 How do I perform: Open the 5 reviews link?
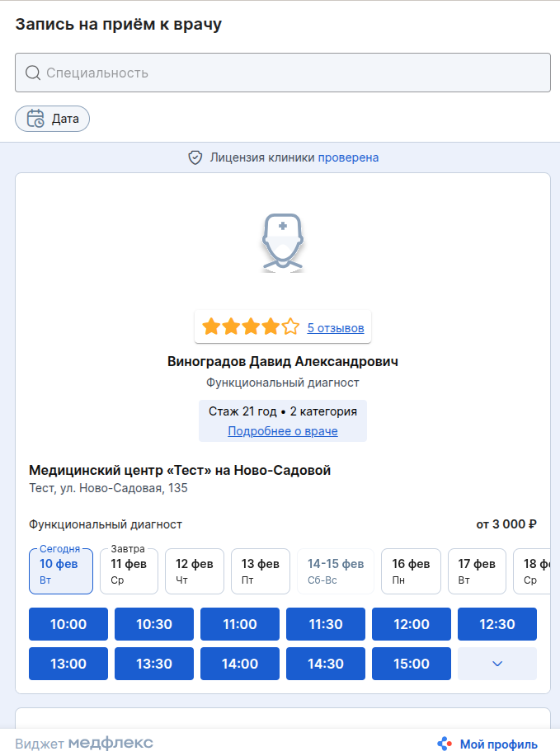335,328
